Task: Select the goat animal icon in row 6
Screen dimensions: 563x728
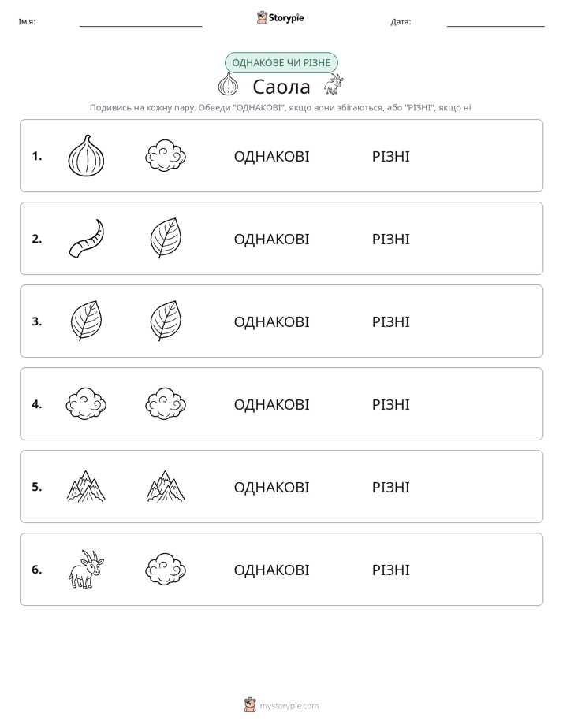Action: tap(86, 569)
